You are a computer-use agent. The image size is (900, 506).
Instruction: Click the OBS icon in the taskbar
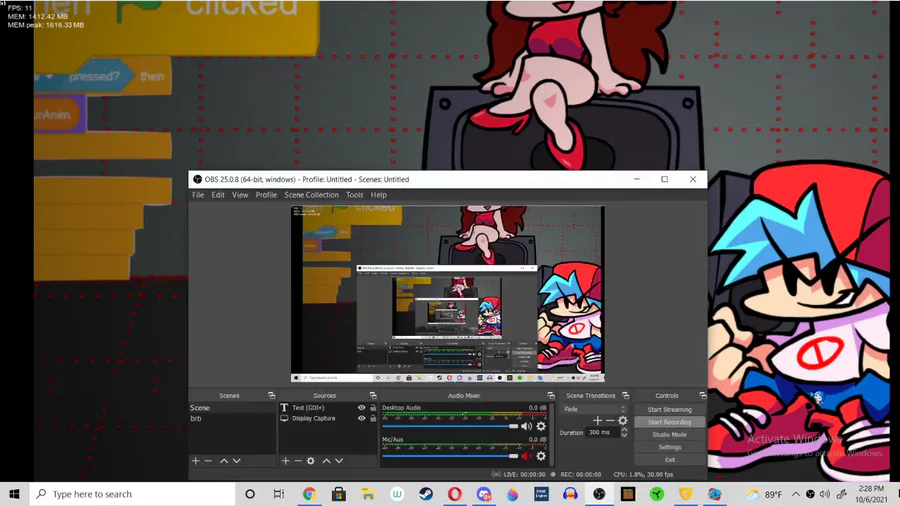(599, 494)
